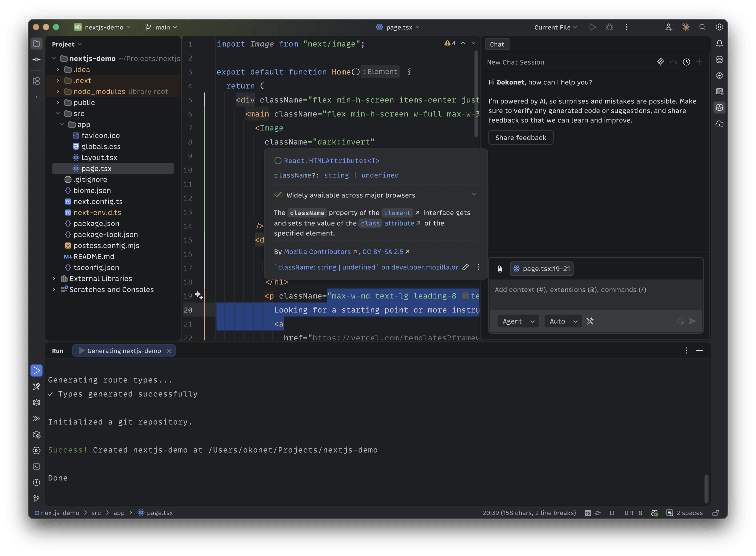Open Code With Me add-user icon
Image resolution: width=756 pixels, height=556 pixels.
tap(668, 27)
